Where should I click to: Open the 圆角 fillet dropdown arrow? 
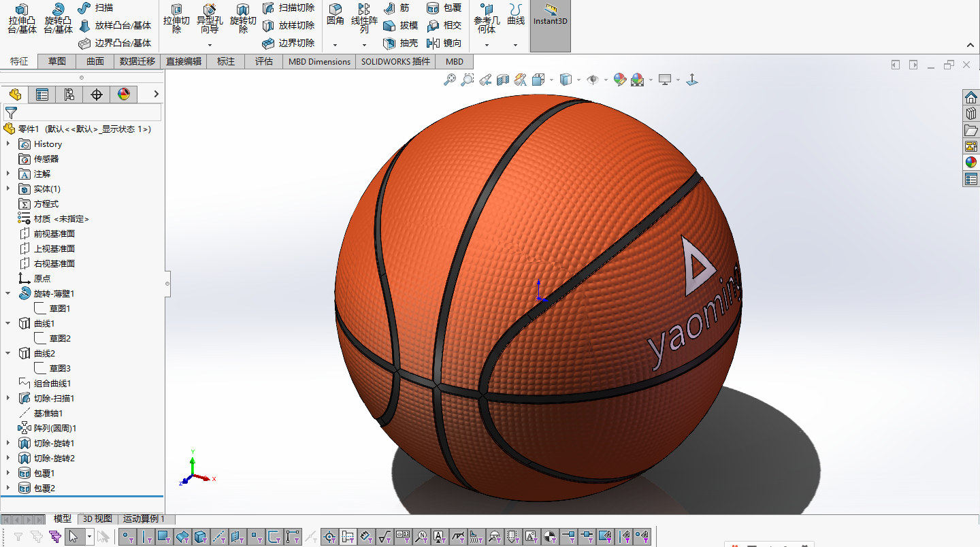(335, 45)
